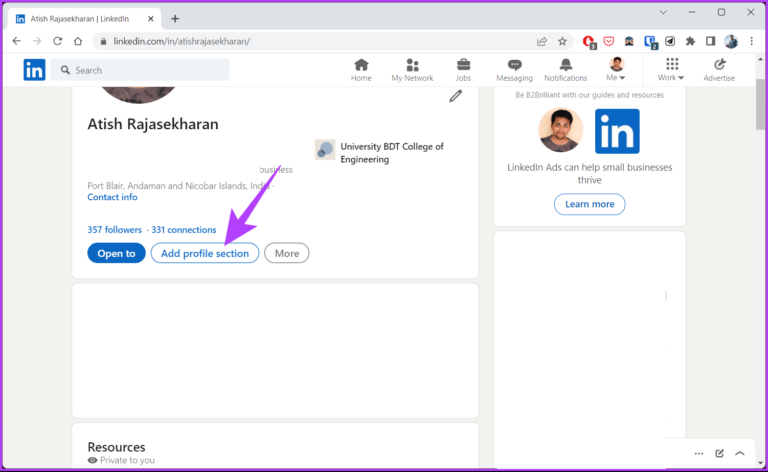Click the University BDT college logo thumbnail
Image resolution: width=768 pixels, height=472 pixels.
(x=325, y=150)
